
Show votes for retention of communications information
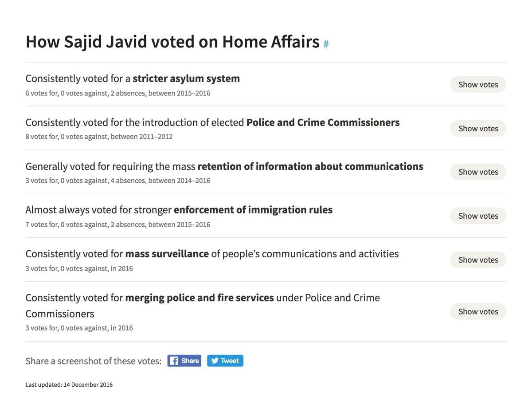[x=478, y=171]
